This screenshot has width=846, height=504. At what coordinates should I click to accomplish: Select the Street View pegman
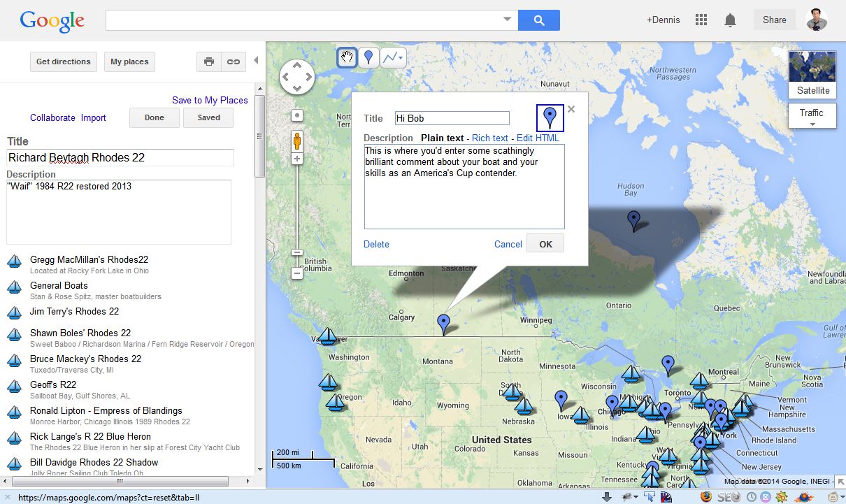point(297,141)
